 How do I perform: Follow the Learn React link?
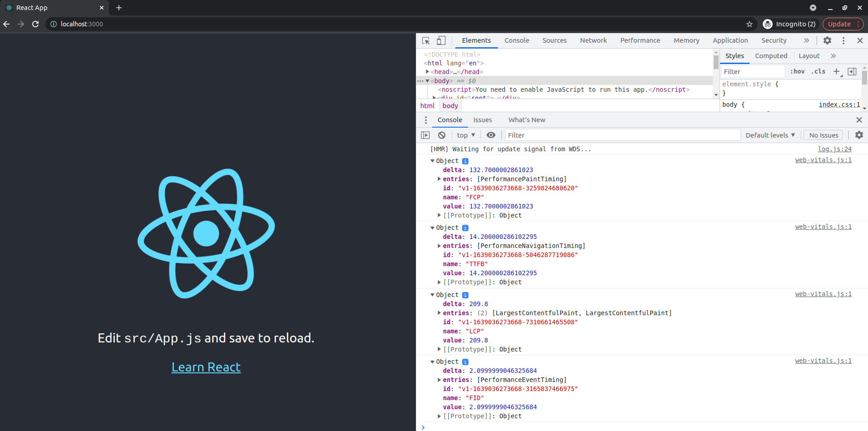tap(206, 367)
